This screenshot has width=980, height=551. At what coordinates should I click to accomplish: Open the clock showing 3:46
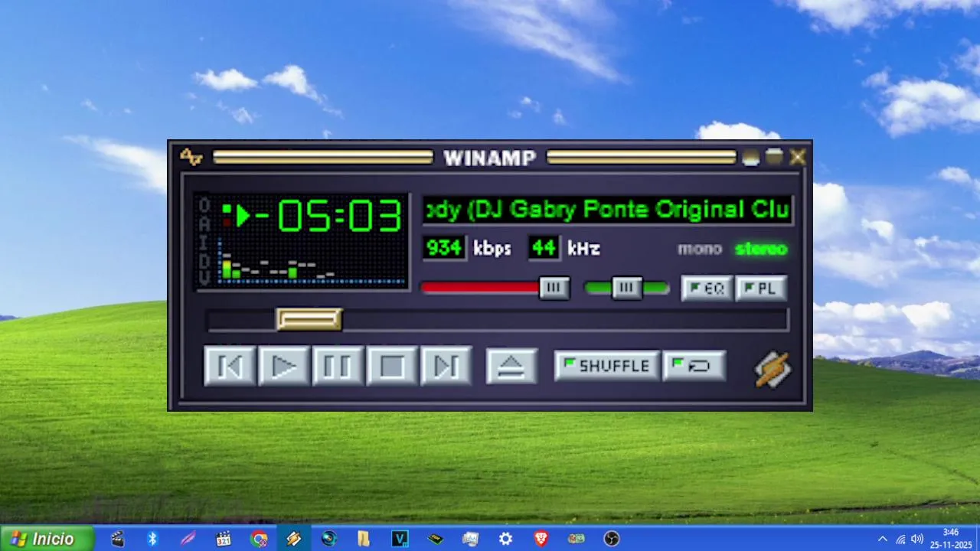coord(950,539)
